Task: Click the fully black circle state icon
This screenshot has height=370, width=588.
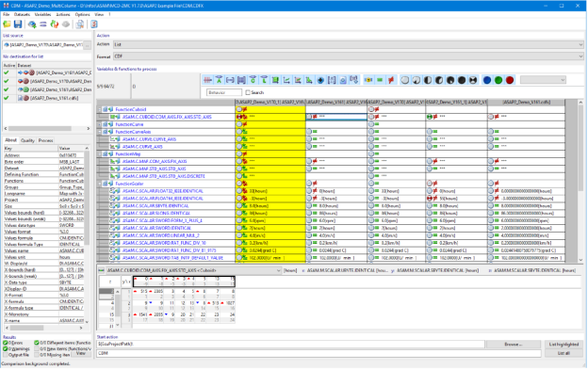Action: coord(462,80)
